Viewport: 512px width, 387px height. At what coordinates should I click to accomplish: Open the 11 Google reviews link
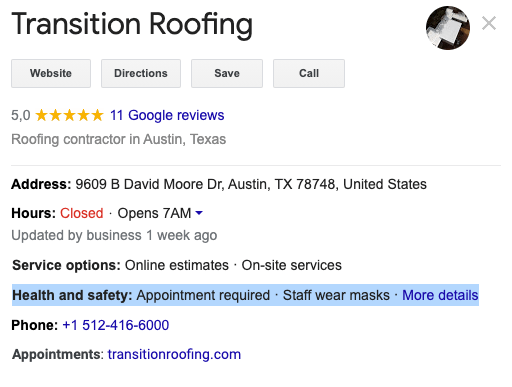[167, 115]
